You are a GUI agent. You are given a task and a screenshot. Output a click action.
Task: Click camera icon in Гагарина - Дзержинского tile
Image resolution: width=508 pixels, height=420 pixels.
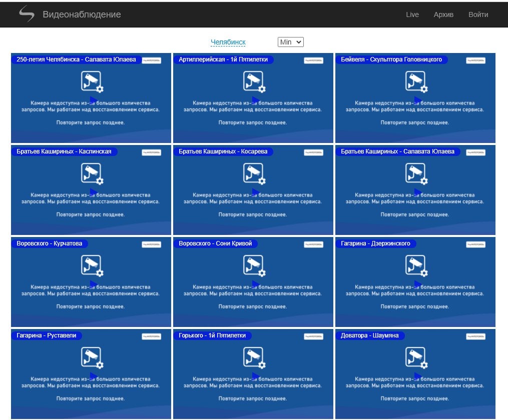coord(416,265)
